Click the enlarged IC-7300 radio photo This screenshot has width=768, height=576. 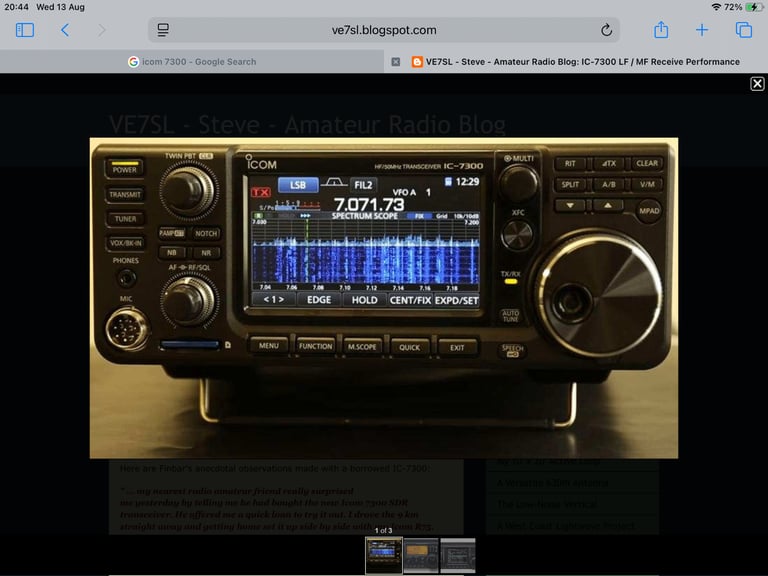(x=384, y=298)
